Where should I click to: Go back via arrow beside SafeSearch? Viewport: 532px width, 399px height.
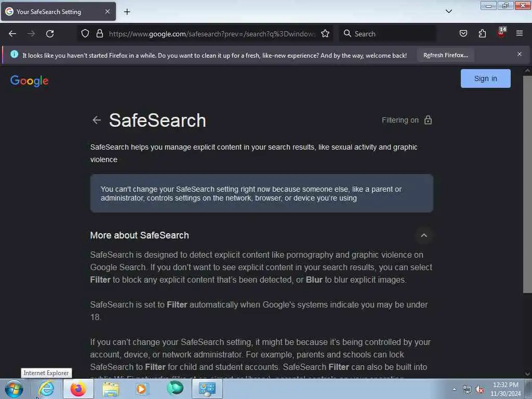coord(97,120)
